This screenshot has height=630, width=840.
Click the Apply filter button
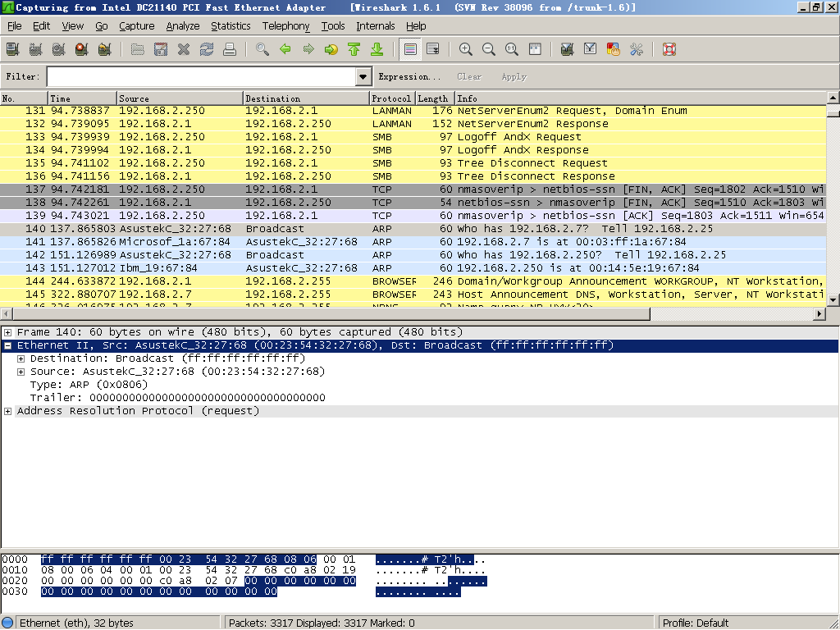pyautogui.click(x=514, y=76)
